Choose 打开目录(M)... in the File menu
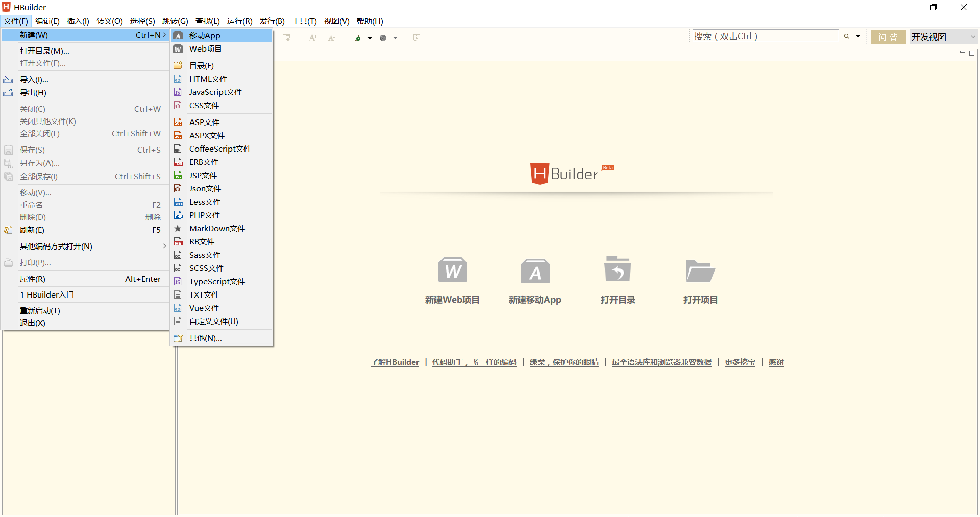This screenshot has width=980, height=517. (86, 51)
